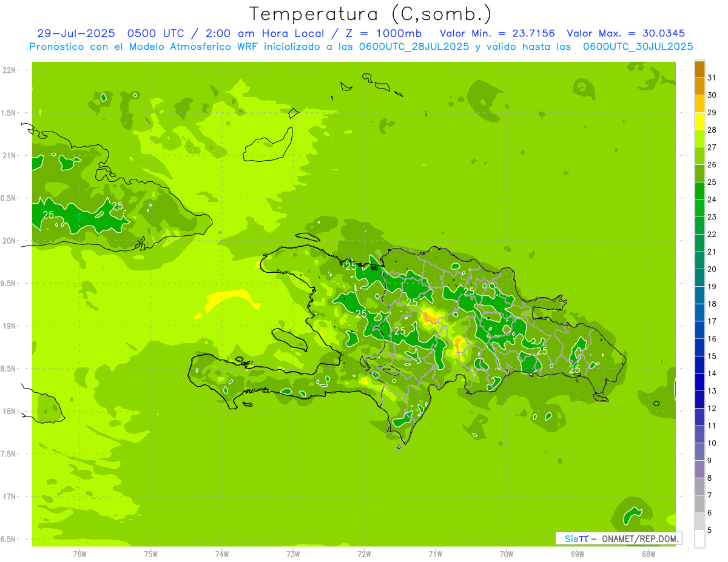Click the legend color band between 30 and 31

click(x=699, y=87)
